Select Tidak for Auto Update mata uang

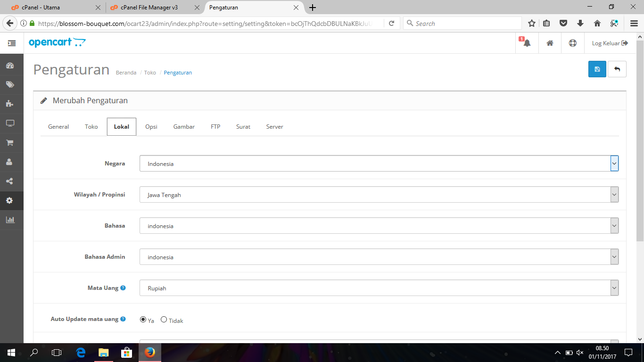point(164,320)
